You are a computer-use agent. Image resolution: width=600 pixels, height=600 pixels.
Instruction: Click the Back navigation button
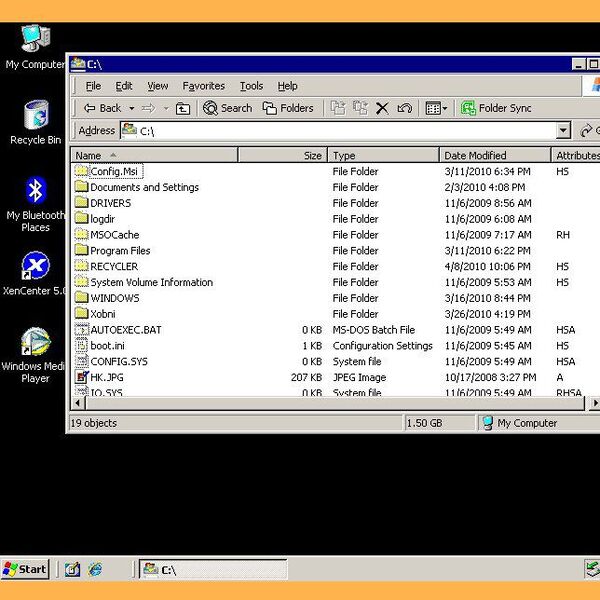pos(102,108)
